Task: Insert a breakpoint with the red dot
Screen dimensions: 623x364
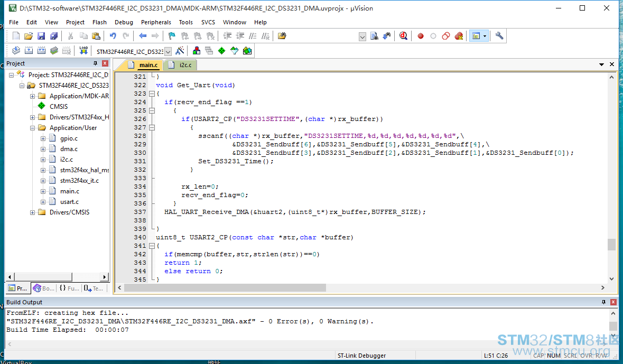Action: pos(421,36)
